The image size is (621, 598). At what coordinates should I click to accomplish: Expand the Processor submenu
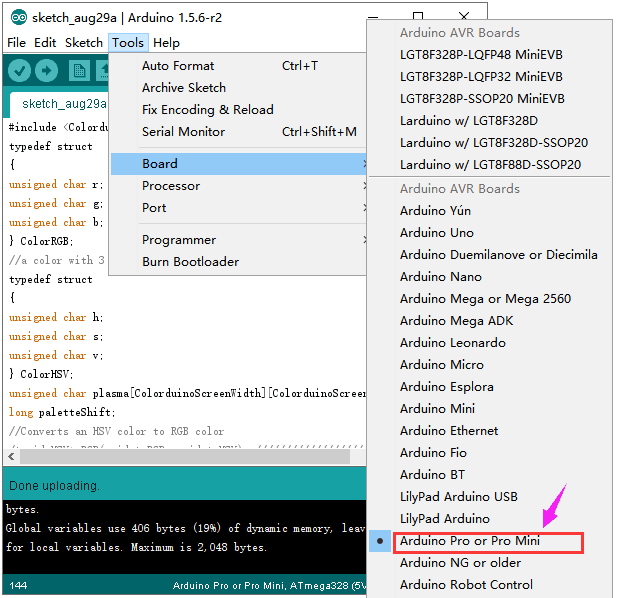click(239, 186)
